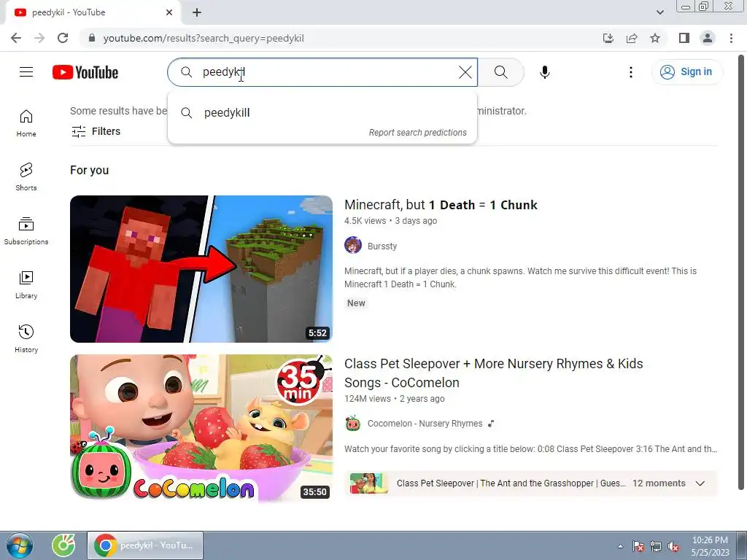Click the 'For you' heading
This screenshot has width=747, height=560.
pyautogui.click(x=90, y=170)
